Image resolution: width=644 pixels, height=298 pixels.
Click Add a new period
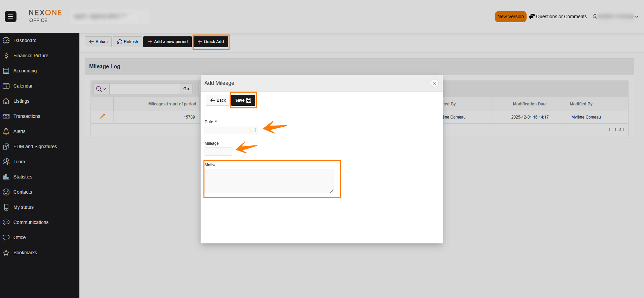click(168, 42)
